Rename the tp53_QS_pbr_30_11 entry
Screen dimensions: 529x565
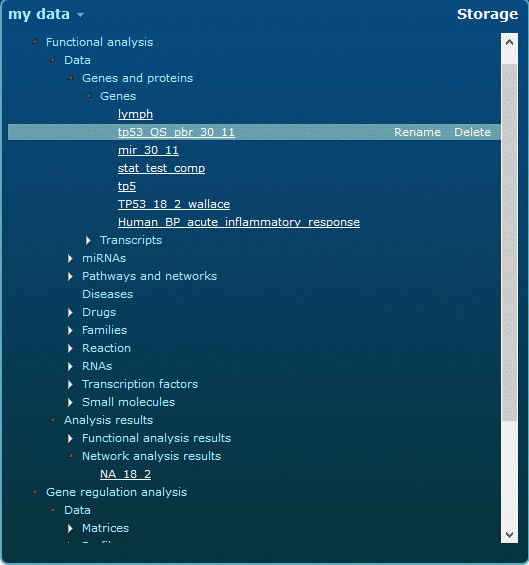point(417,132)
